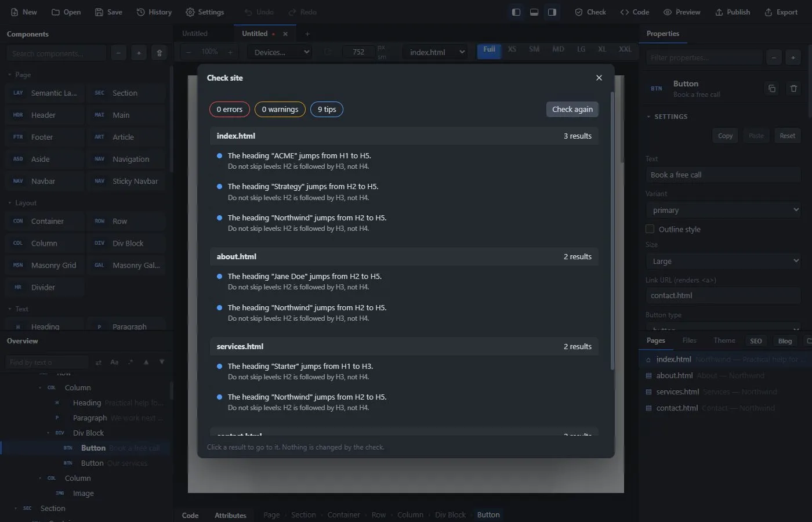This screenshot has height=522, width=812.
Task: Toggle the bottom panel layout icon
Action: pyautogui.click(x=534, y=12)
